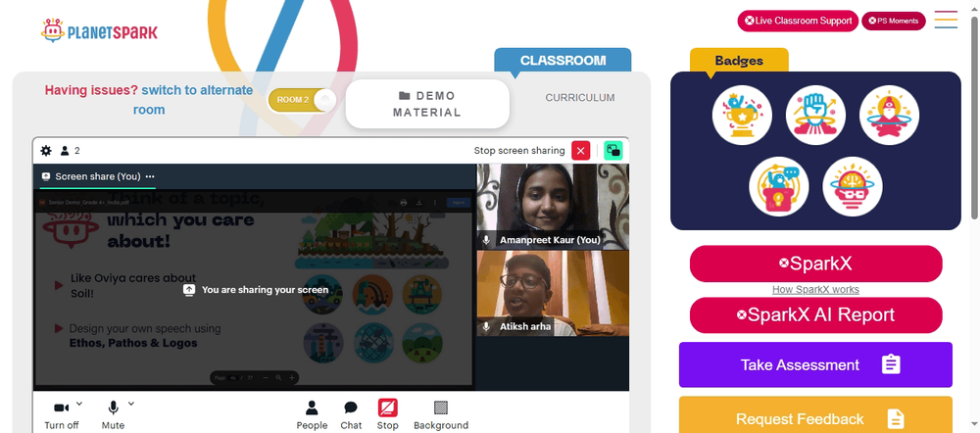Click Atiksh arha's microphone indicator

(x=486, y=326)
